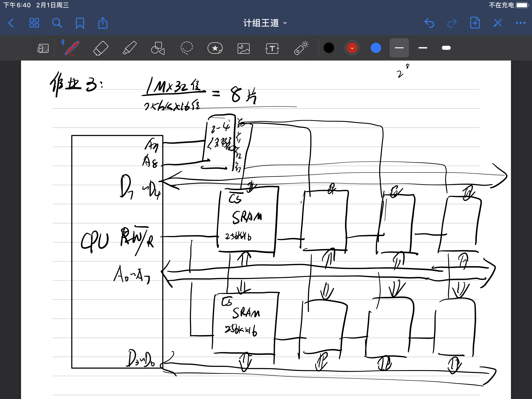Screen dimensions: 532x399
Task: Select the text box tool
Action: tap(272, 48)
